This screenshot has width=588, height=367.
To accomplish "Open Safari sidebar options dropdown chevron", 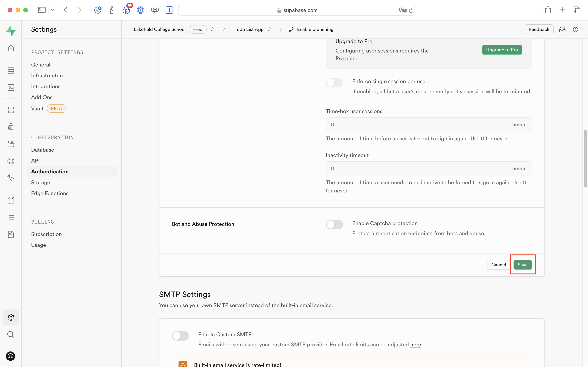I will (x=52, y=10).
